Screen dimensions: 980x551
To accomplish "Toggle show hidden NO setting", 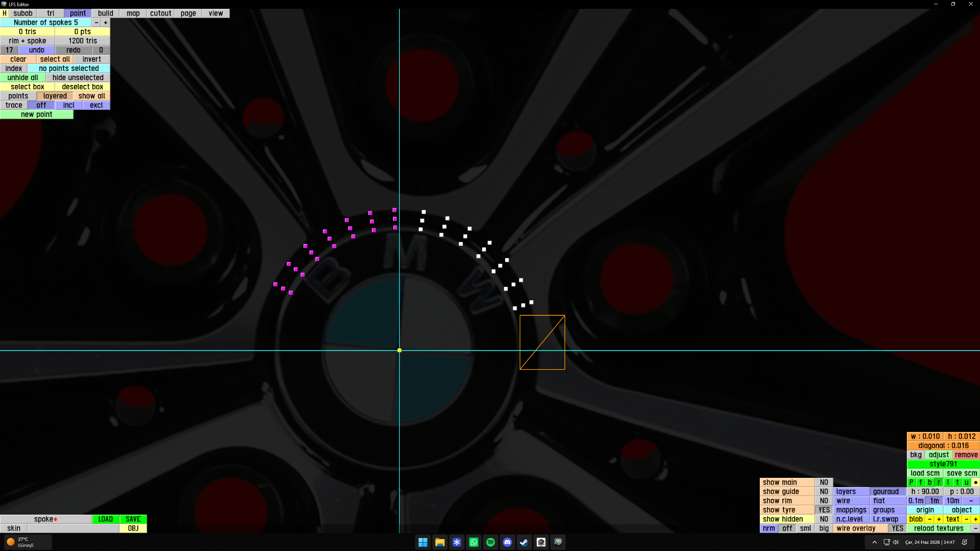I will 824,519.
